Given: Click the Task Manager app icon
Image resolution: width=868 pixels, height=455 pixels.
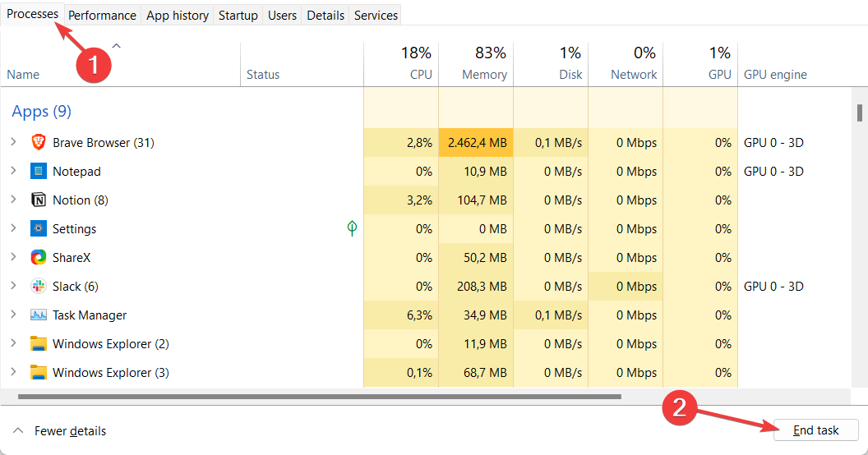Looking at the screenshot, I should [x=38, y=315].
